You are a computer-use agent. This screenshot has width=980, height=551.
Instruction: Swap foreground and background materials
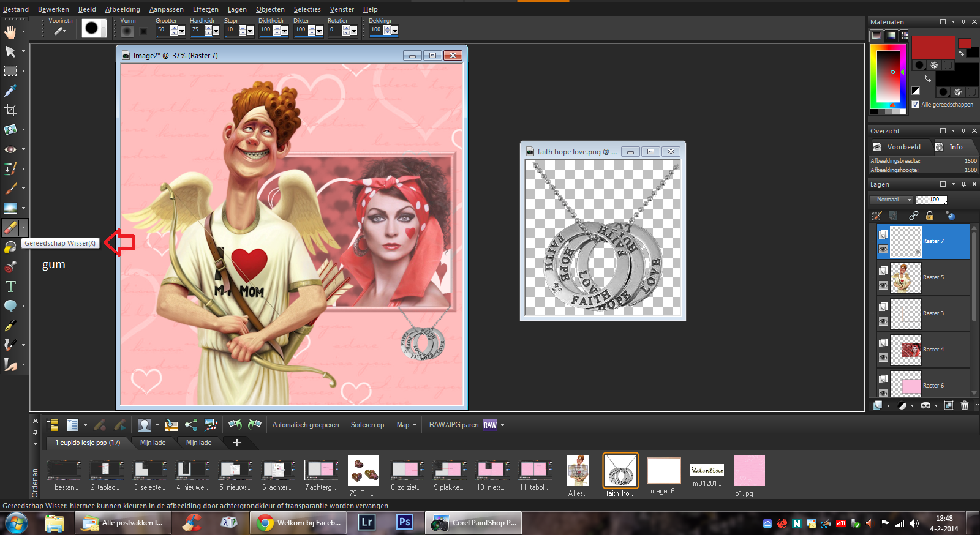coord(927,78)
